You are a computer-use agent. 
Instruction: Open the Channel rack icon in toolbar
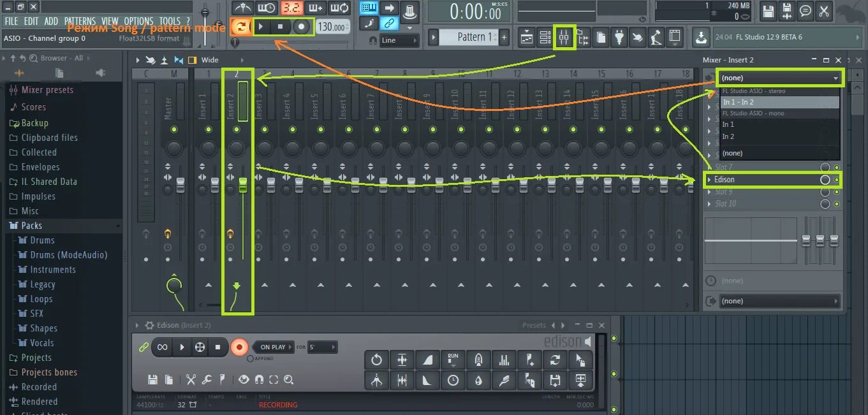(x=545, y=38)
